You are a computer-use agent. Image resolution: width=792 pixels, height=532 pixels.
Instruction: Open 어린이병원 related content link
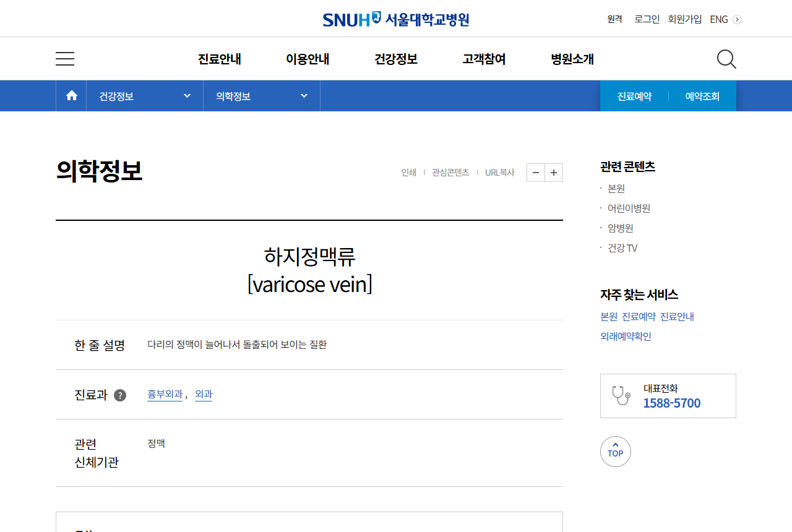[x=629, y=208]
